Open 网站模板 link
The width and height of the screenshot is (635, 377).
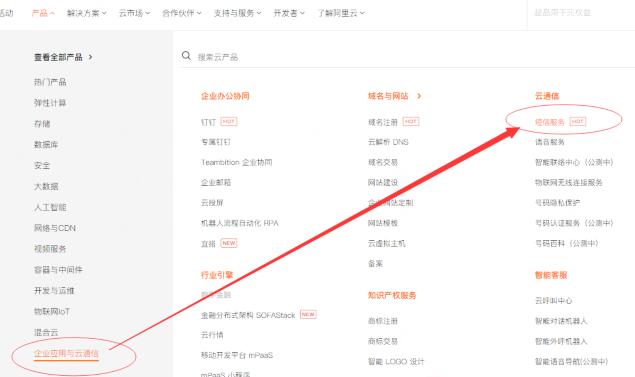[x=383, y=223]
